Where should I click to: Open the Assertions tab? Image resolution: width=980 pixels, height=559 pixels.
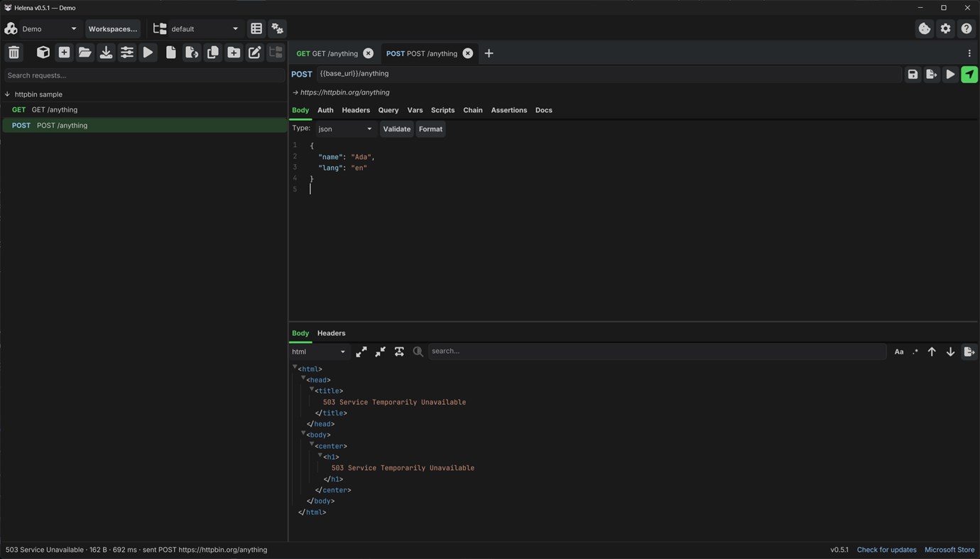[x=509, y=110]
